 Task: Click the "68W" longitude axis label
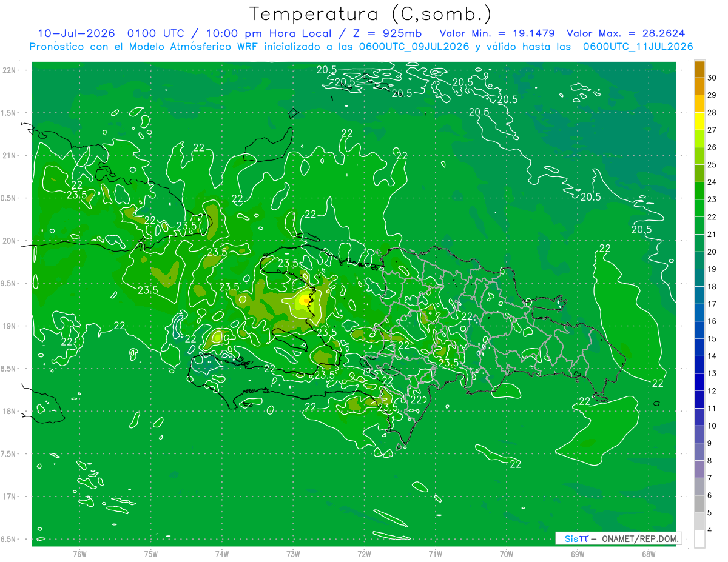point(649,553)
